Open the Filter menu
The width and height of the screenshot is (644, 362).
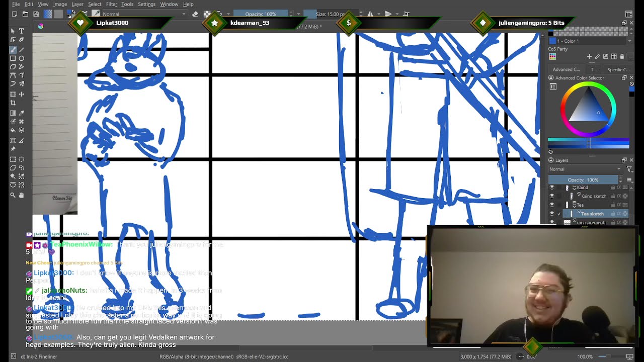[112, 4]
